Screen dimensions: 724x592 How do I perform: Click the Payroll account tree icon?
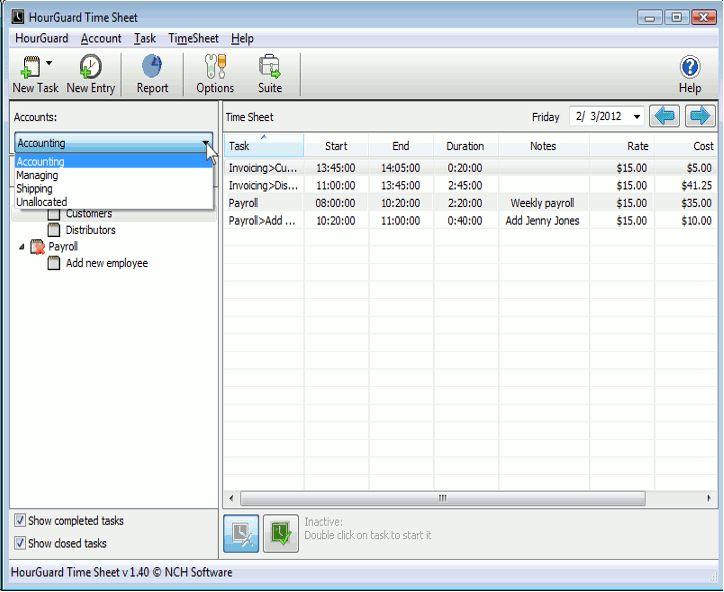37,247
